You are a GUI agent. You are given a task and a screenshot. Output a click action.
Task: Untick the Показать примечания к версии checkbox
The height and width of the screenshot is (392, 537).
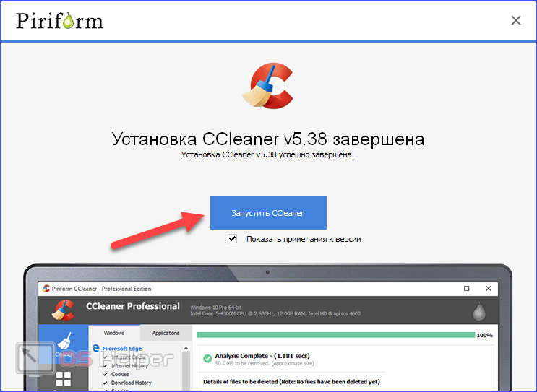pyautogui.click(x=232, y=238)
